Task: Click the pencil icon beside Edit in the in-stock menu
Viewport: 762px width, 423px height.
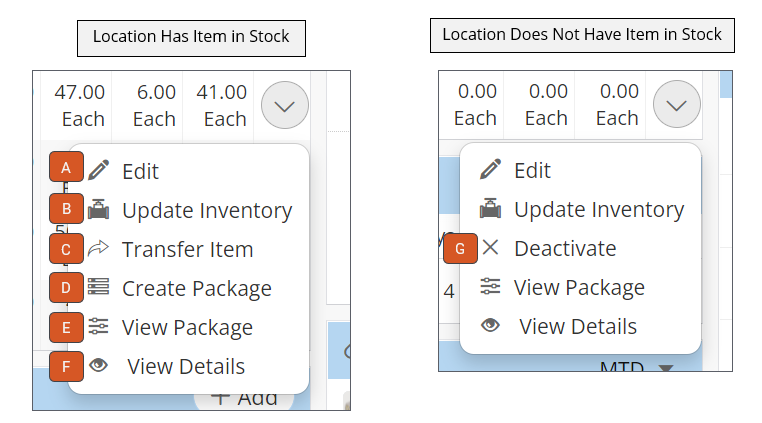Action: 99,170
